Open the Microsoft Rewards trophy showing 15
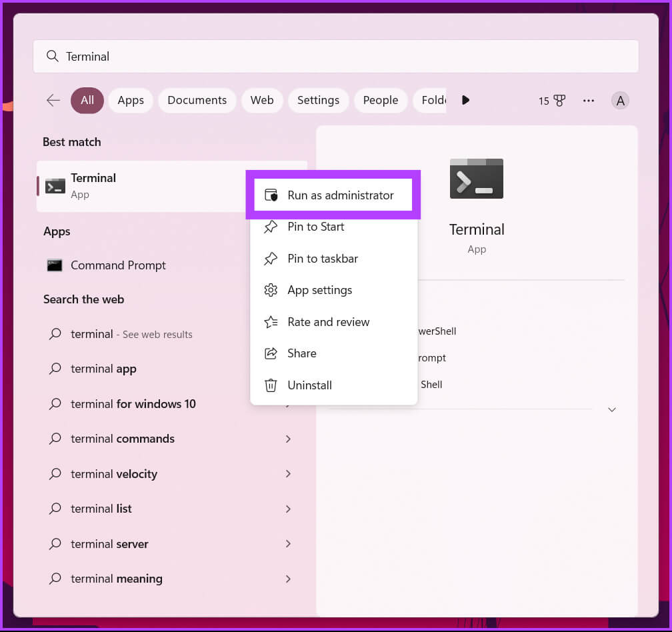Screen dimensions: 672x632 [552, 101]
